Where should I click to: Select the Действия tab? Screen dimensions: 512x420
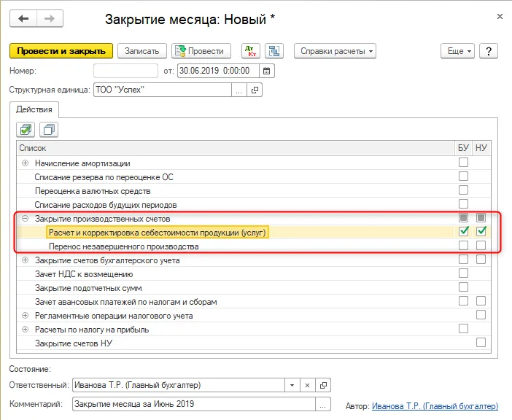click(34, 109)
